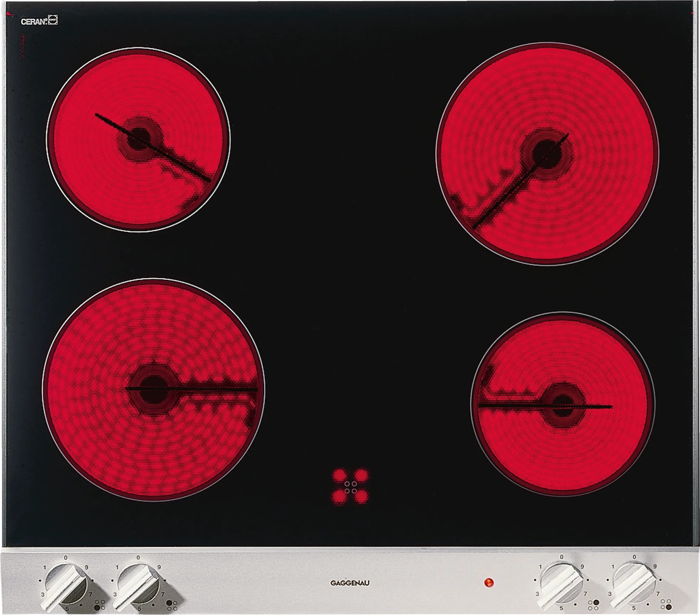Click the 5 mark below second knob

[x=139, y=609]
